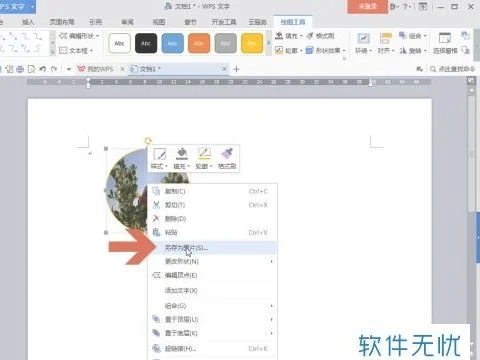
Task: Open new document tab with plus icon
Action: pos(236,69)
